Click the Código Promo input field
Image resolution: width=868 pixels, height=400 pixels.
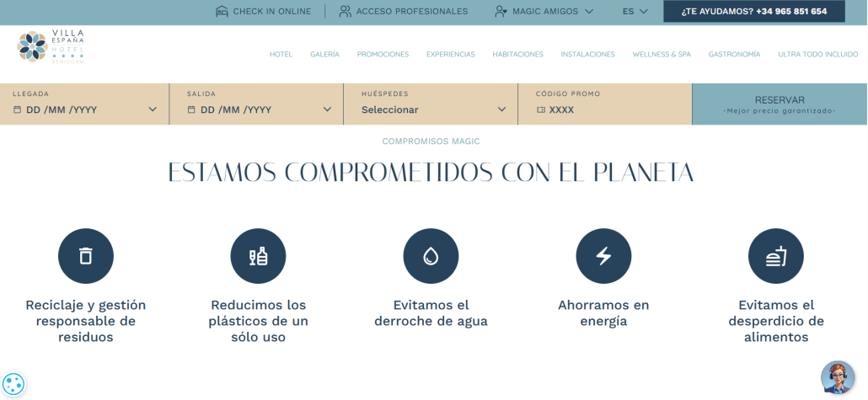[x=604, y=109]
